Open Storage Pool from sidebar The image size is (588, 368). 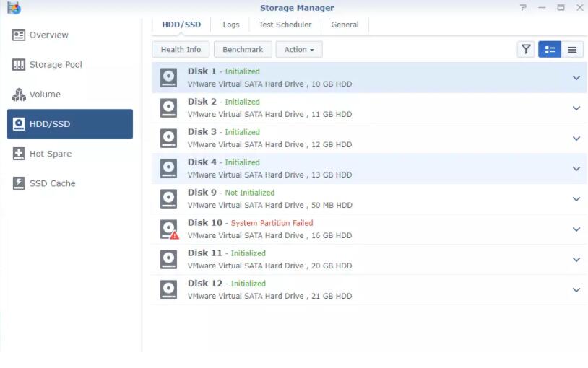tap(55, 65)
